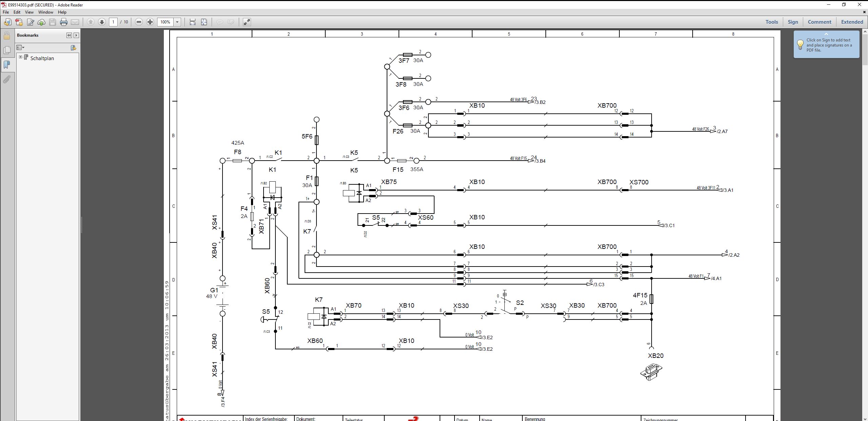Open the Comment pane
868x421 pixels.
[x=819, y=22]
